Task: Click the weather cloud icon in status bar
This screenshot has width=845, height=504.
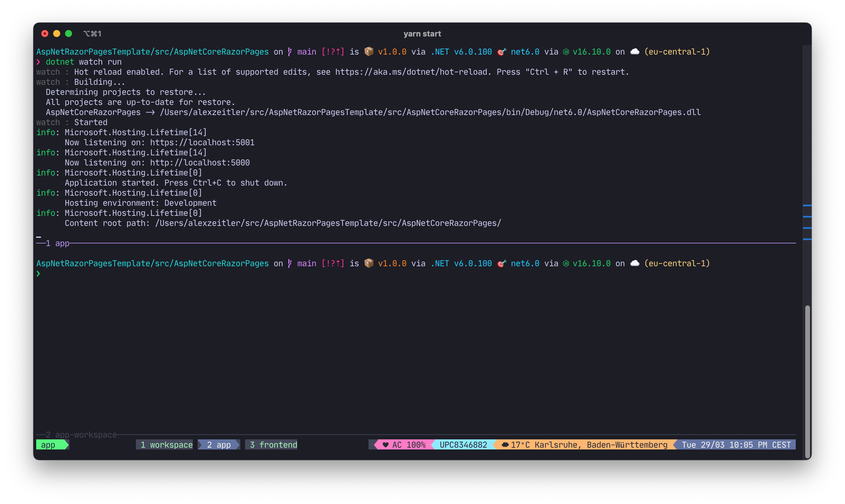Action: 505,445
